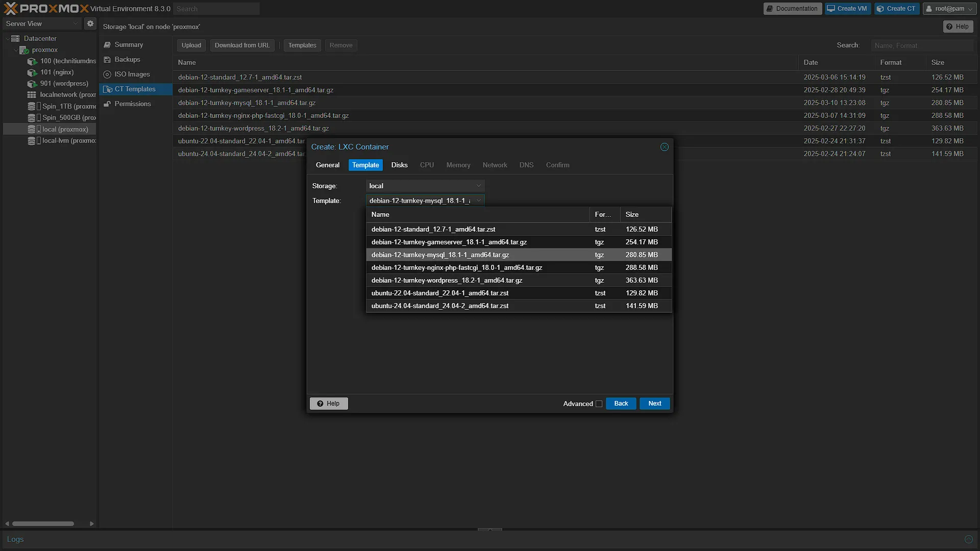Switch to the General tab
Viewport: 980px width, 551px height.
pos(328,165)
